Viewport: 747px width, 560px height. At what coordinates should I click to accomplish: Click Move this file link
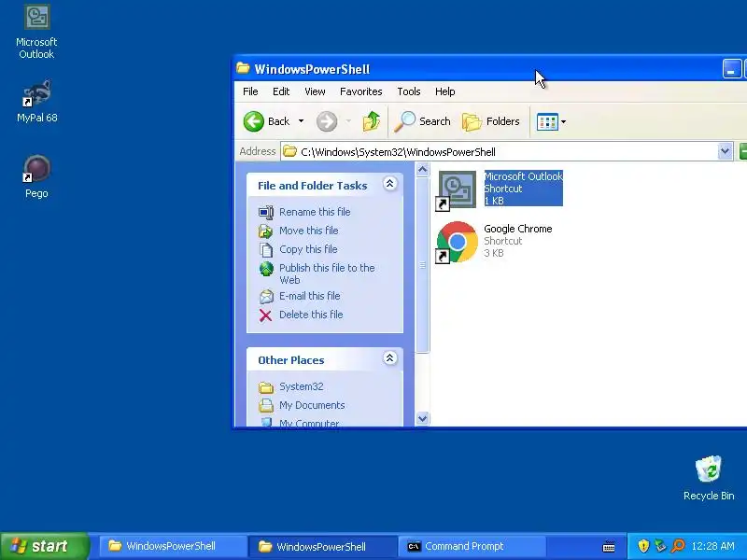click(309, 231)
